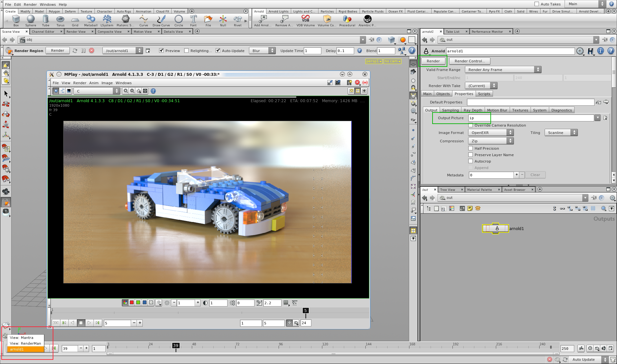This screenshot has height=364, width=617.
Task: Open the MPlay Anim menu
Action: pyautogui.click(x=94, y=83)
